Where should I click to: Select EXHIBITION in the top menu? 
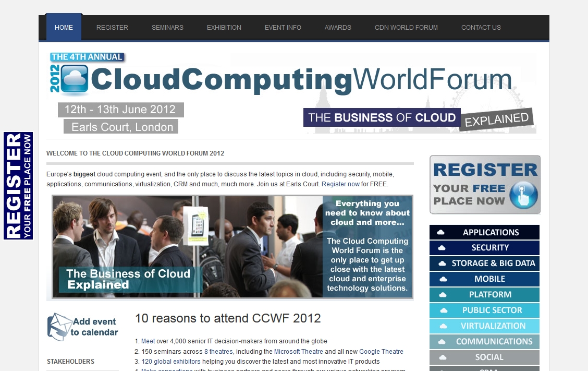tap(224, 28)
